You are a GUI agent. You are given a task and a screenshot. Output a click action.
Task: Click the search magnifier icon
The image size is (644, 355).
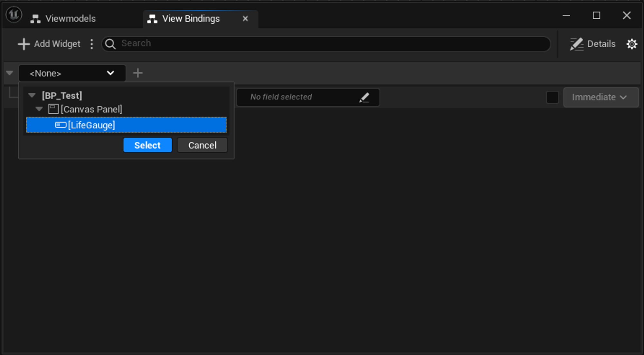coord(110,44)
